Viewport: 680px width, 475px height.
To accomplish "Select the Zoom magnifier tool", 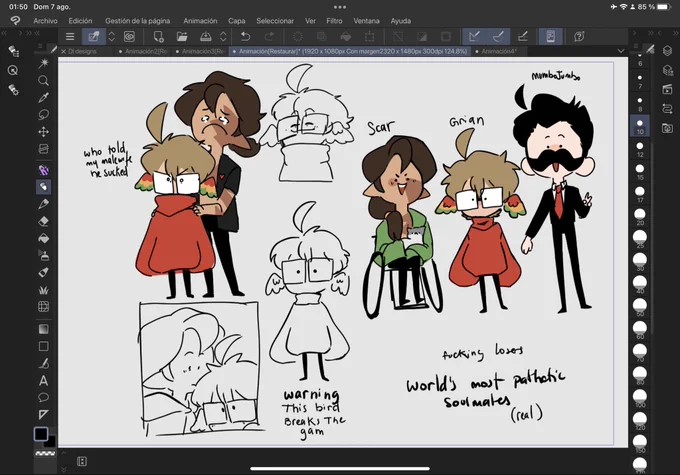I will coord(43,80).
